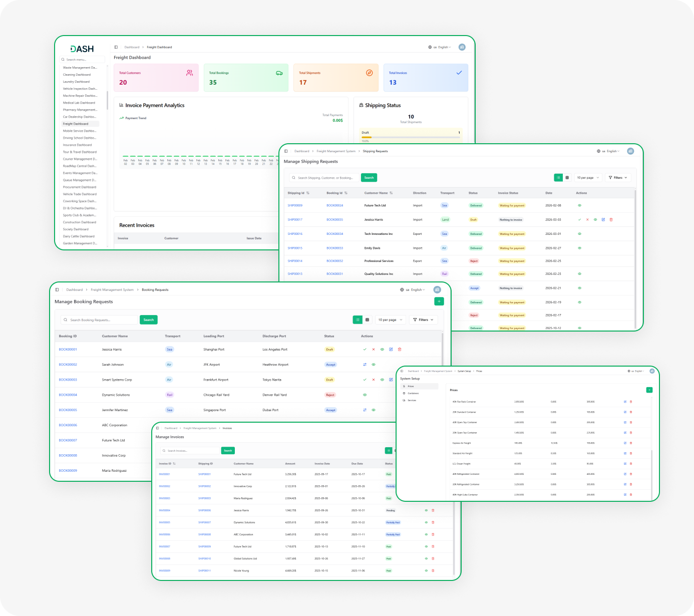The image size is (694, 616).
Task: Click the Draft progress bar in Shipping Status
Action: pyautogui.click(x=411, y=137)
